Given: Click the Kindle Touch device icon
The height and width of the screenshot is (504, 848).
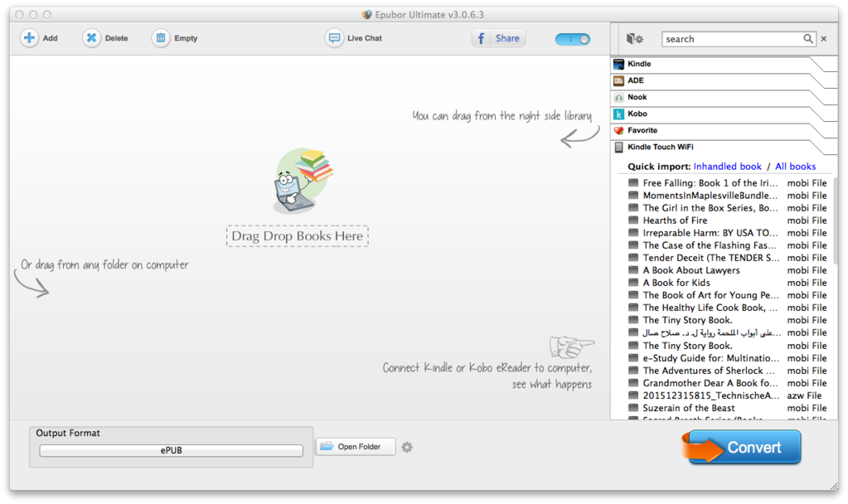Looking at the screenshot, I should pyautogui.click(x=618, y=148).
